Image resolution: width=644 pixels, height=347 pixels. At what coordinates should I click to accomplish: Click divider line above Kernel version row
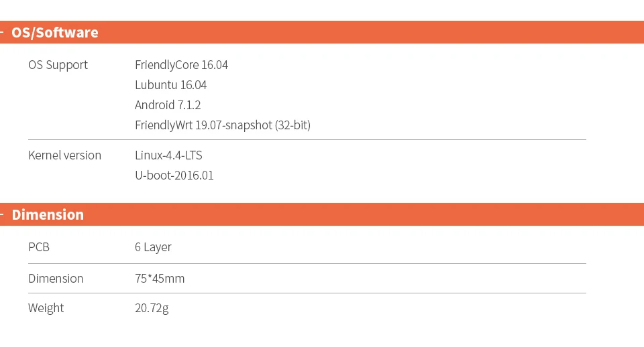307,140
